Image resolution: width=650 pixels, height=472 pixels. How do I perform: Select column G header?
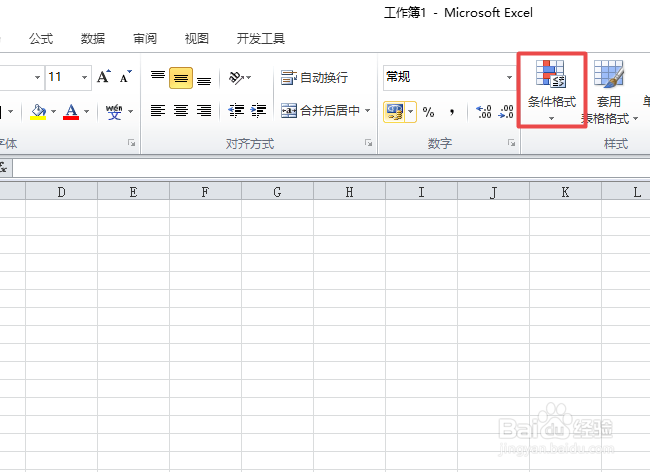pos(277,192)
